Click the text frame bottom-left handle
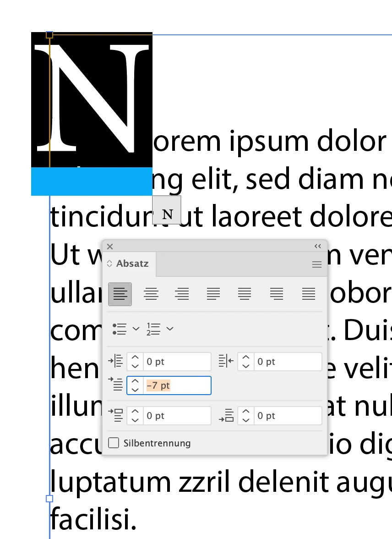Viewport: 392px width, 539px height. coord(49,499)
